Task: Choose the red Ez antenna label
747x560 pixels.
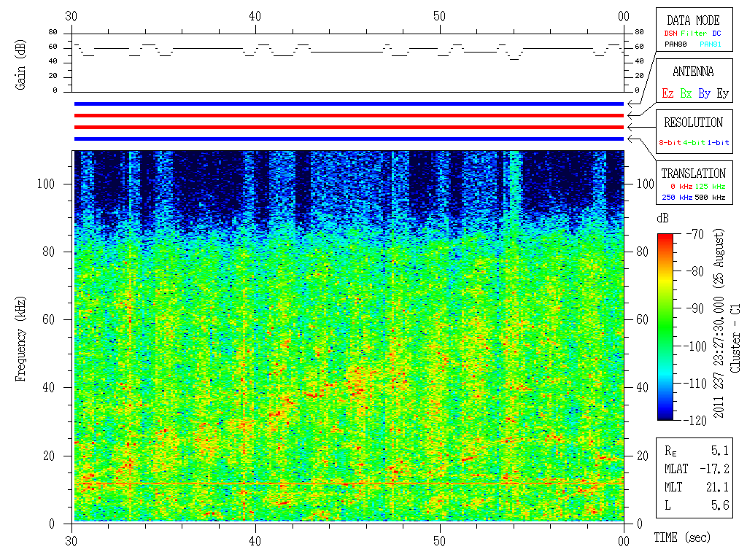Action: pyautogui.click(x=667, y=93)
